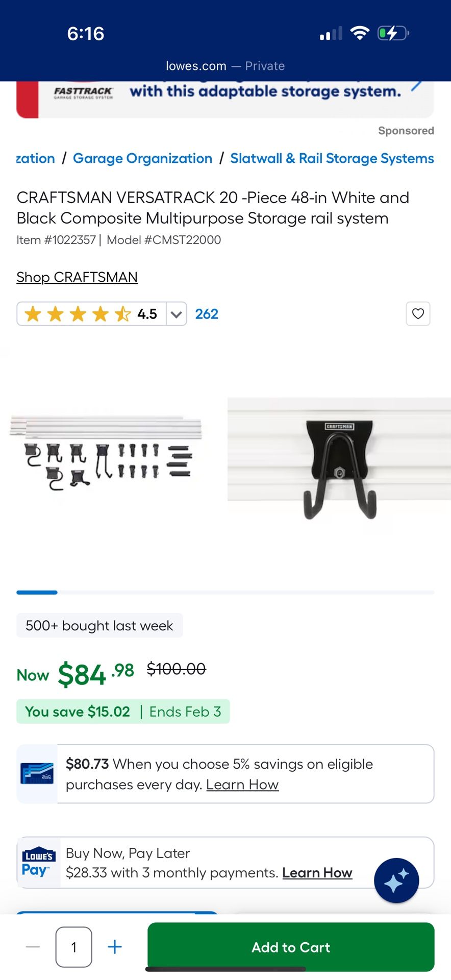Go to Garage Organization breadcrumb
The width and height of the screenshot is (451, 980).
pyautogui.click(x=142, y=158)
